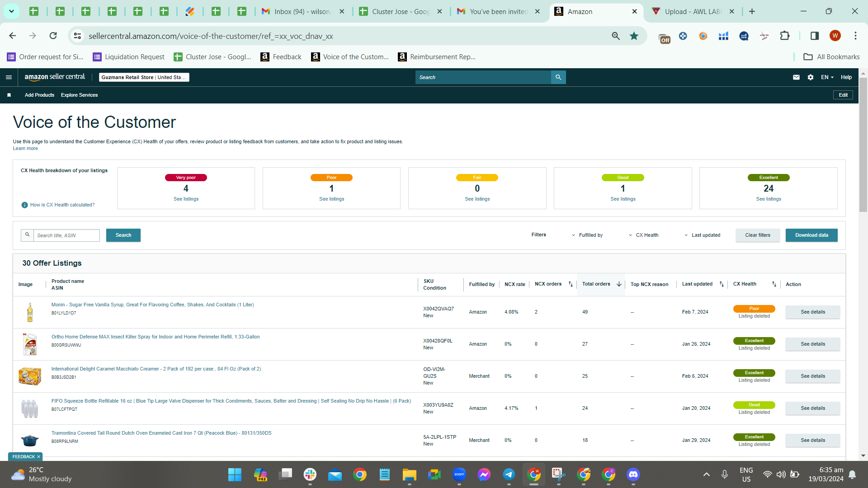Open the Guzmans Retail Store account switcher
868x488 pixels.
[x=144, y=77]
